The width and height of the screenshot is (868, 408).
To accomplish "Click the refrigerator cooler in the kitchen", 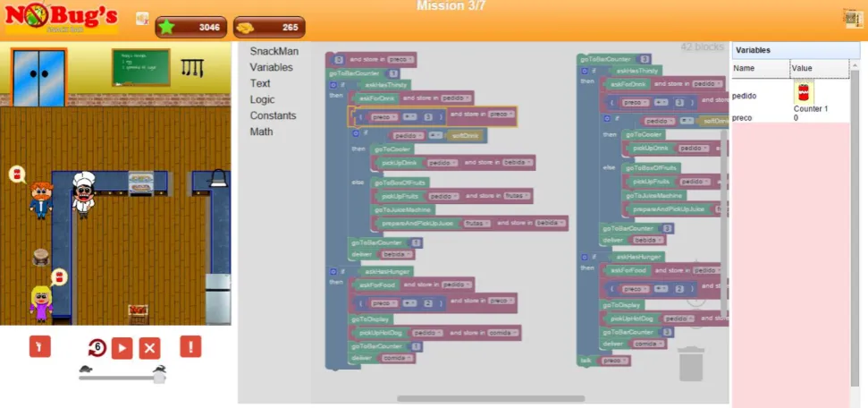I will pyautogui.click(x=217, y=298).
